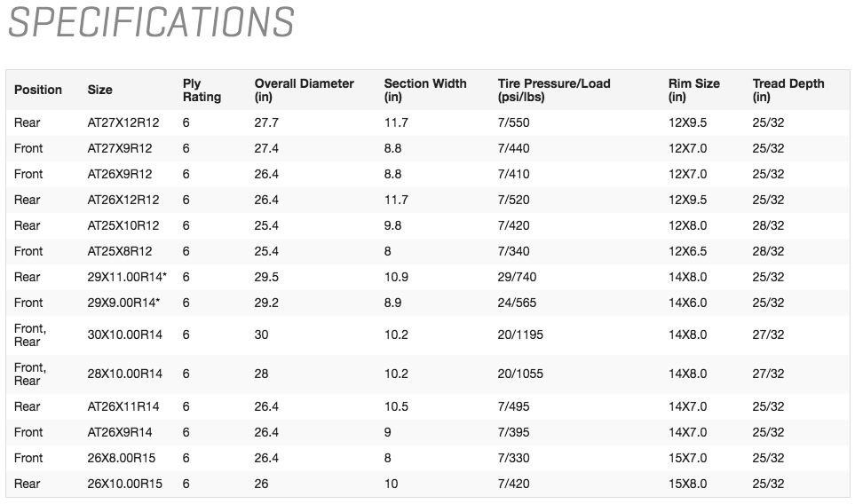Click the Position column header

[x=38, y=90]
